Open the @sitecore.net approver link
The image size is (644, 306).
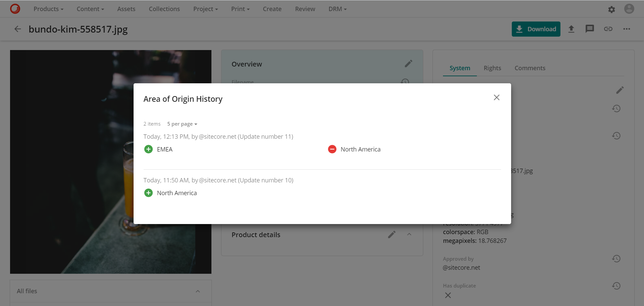coord(461,267)
